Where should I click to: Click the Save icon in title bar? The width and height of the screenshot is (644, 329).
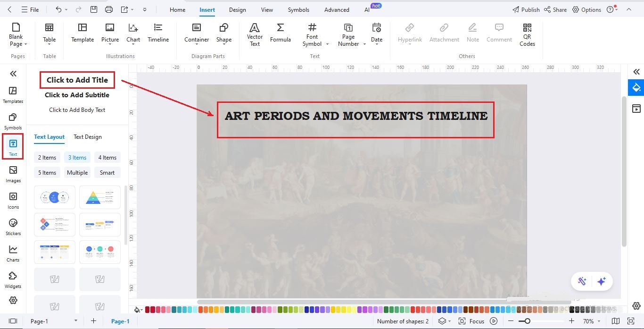(x=93, y=9)
